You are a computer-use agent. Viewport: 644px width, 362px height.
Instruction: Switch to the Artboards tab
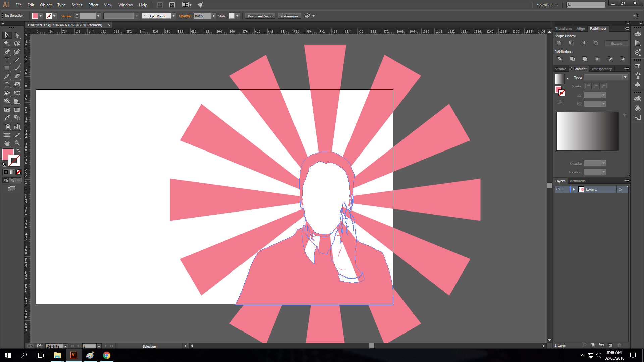(x=578, y=181)
